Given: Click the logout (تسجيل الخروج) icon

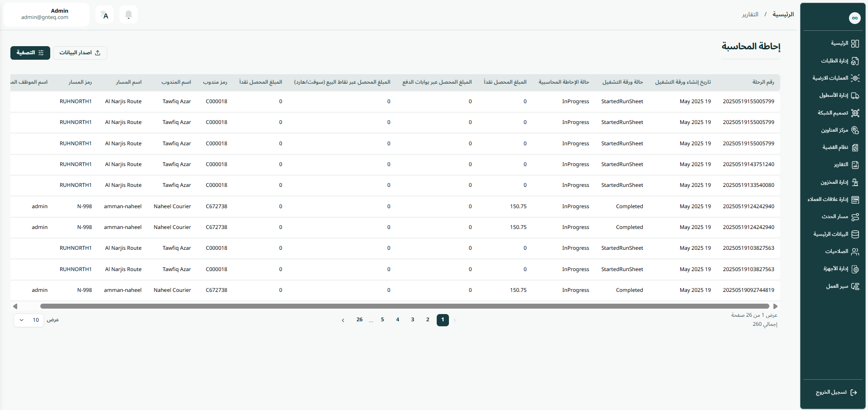Looking at the screenshot, I should coord(854,392).
